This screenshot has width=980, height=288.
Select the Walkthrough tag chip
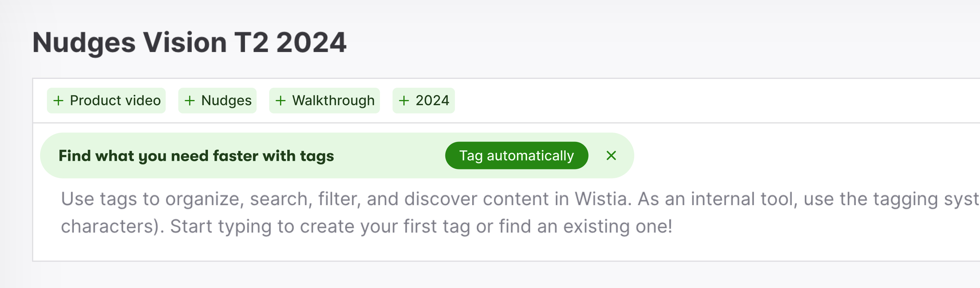click(x=325, y=101)
